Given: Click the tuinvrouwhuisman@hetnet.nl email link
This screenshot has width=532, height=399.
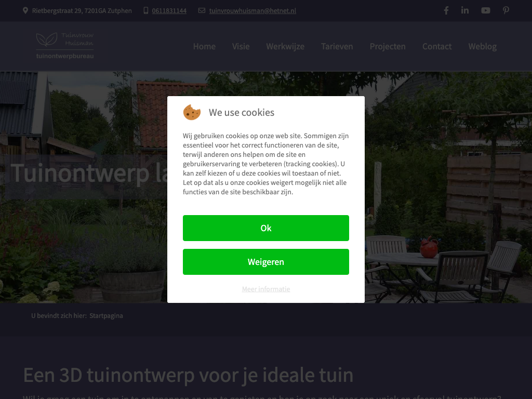Looking at the screenshot, I should (252, 10).
